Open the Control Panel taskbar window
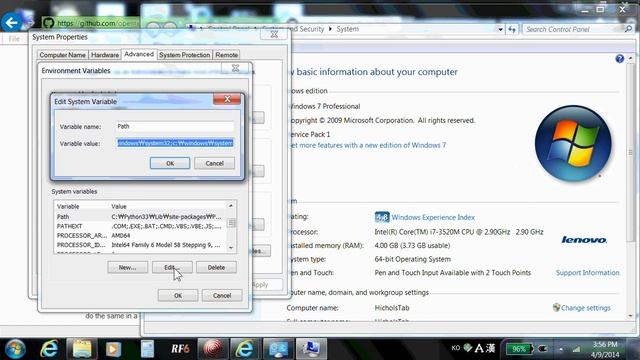 [x=278, y=349]
